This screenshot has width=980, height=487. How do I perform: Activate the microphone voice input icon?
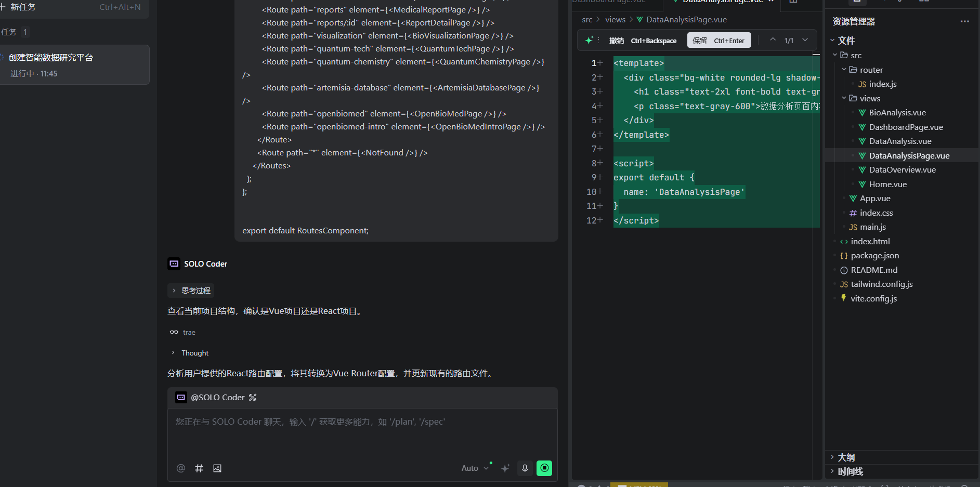click(525, 468)
